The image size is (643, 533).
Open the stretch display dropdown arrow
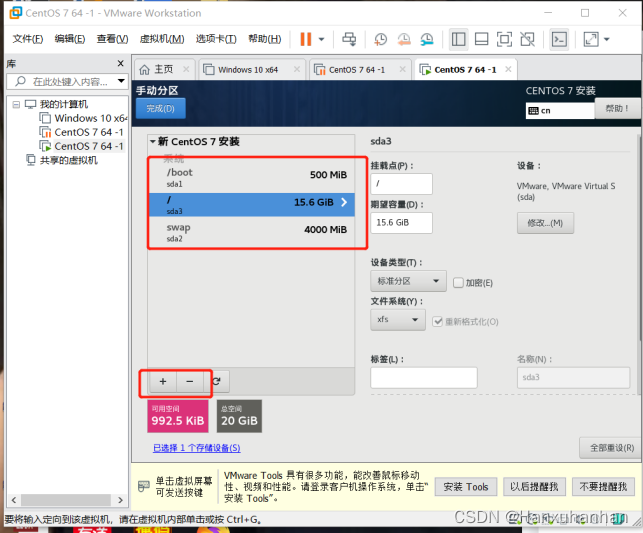[607, 39]
